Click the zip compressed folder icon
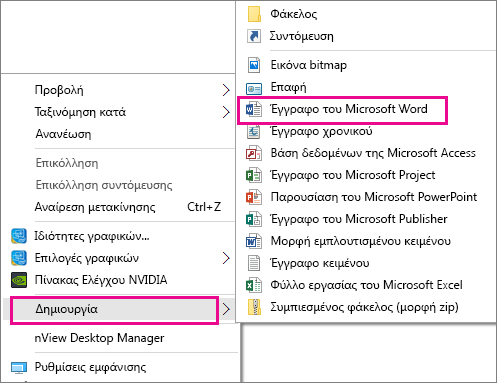 point(254,307)
